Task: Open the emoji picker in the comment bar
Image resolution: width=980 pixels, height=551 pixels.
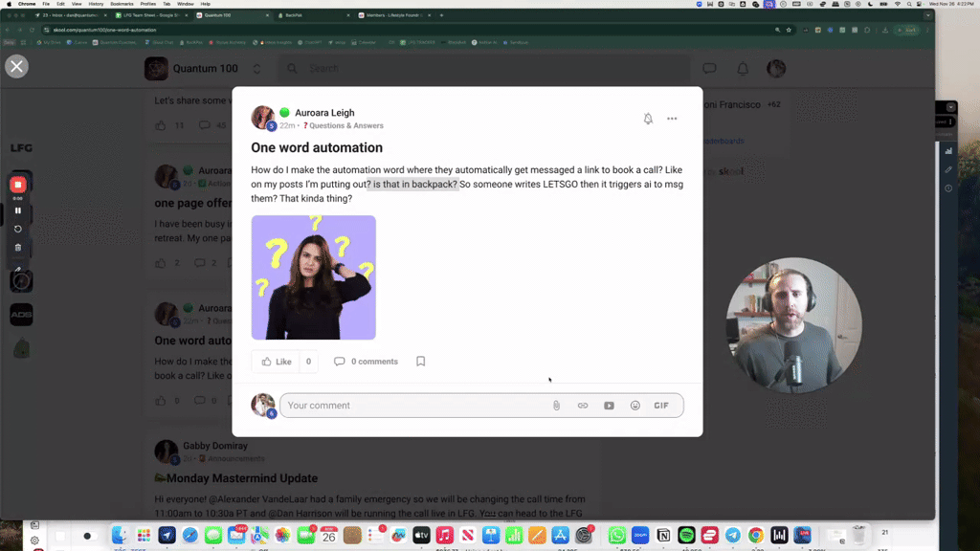Action: (635, 405)
